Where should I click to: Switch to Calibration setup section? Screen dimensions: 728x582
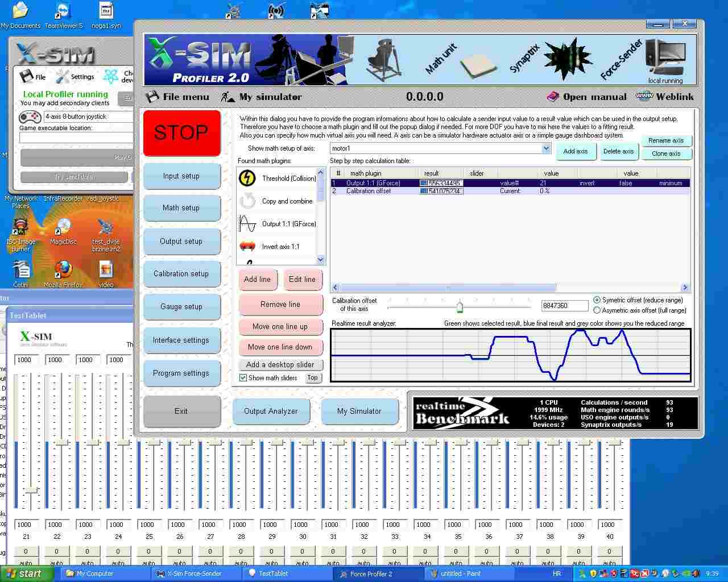coord(181,274)
